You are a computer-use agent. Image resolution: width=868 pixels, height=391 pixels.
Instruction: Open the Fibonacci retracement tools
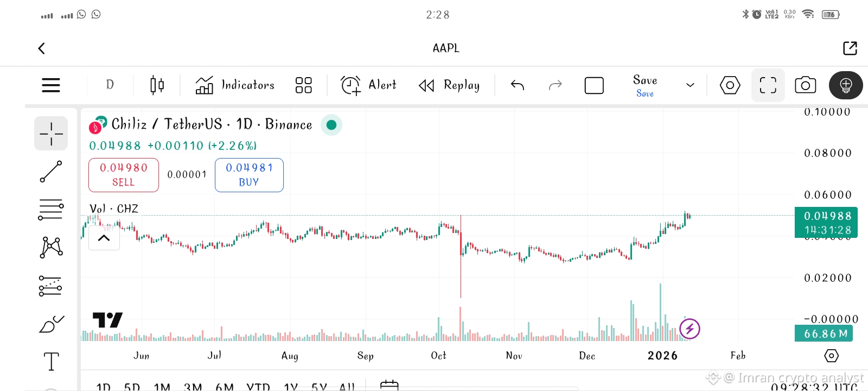[51, 210]
